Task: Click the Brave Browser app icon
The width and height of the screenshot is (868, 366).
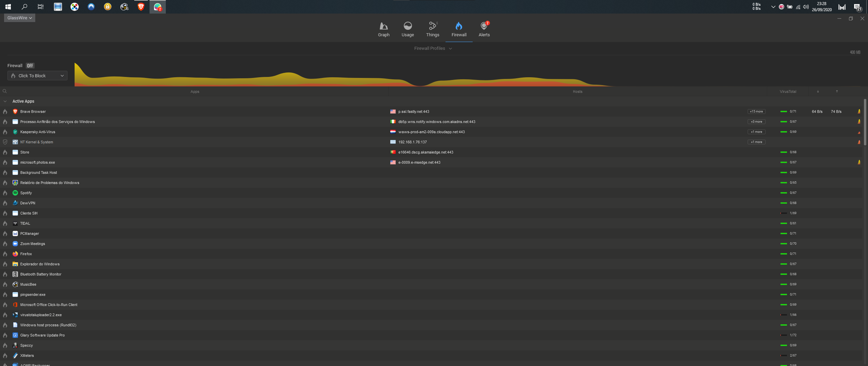Action: [x=15, y=111]
